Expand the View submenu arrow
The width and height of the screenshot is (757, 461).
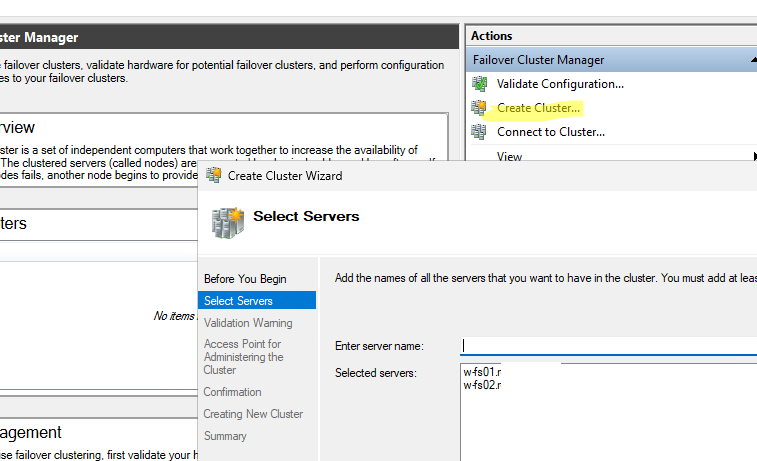point(753,156)
